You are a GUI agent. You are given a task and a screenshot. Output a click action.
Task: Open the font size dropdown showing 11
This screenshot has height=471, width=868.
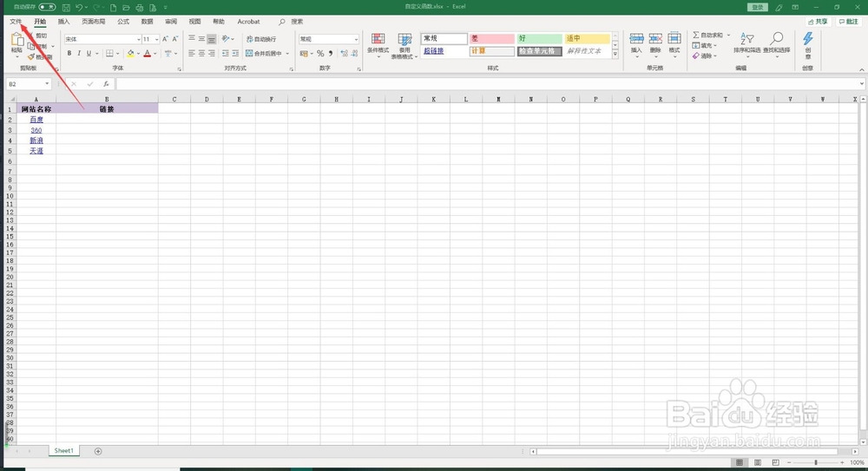(156, 39)
